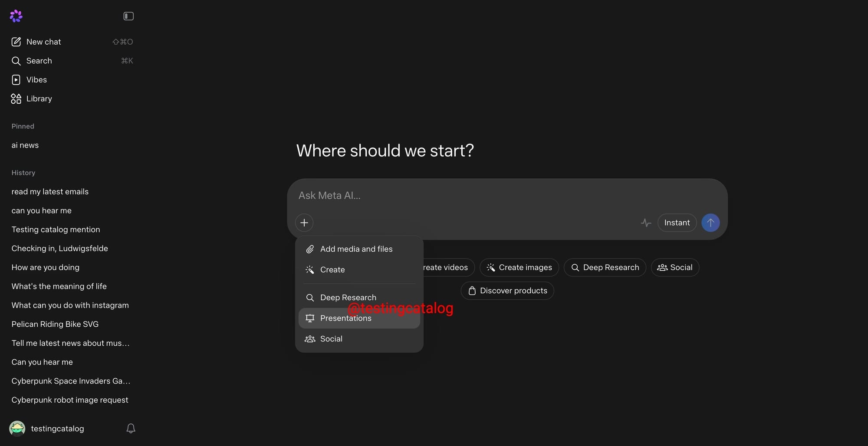Viewport: 868px width, 446px height.
Task: Open chat 'Cyberpunk Space Invaders Ga…'
Action: tap(71, 381)
